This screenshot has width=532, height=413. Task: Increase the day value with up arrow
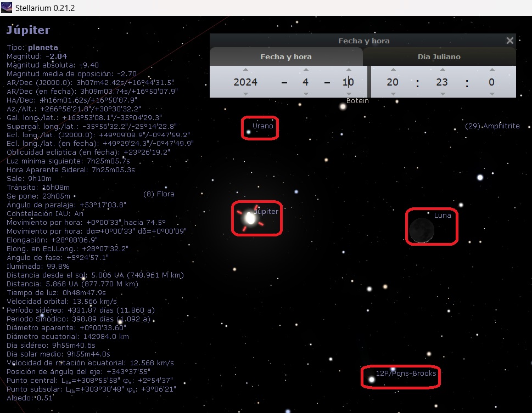[x=348, y=70]
